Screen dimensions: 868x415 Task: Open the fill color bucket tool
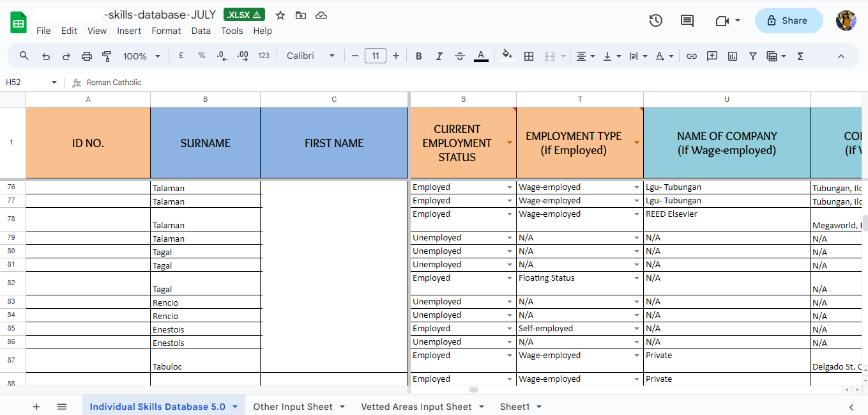click(507, 56)
